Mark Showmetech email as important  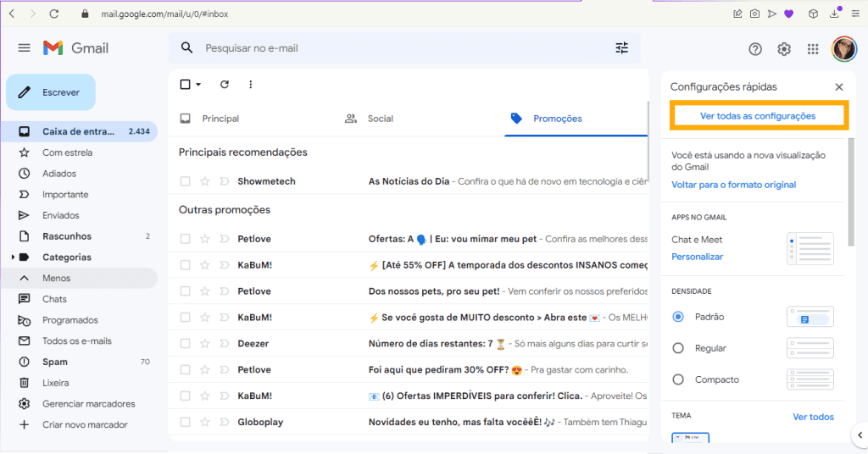pos(224,181)
